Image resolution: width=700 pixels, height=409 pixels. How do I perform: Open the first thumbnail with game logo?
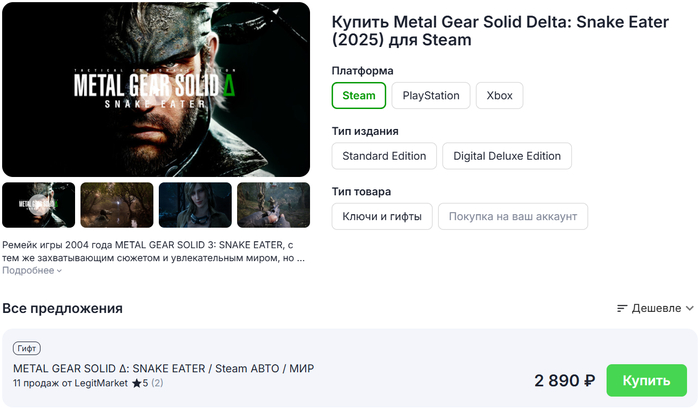pos(39,205)
